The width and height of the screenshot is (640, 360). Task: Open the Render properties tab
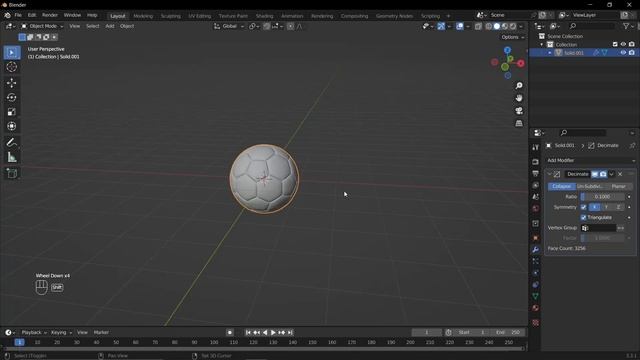(x=536, y=162)
